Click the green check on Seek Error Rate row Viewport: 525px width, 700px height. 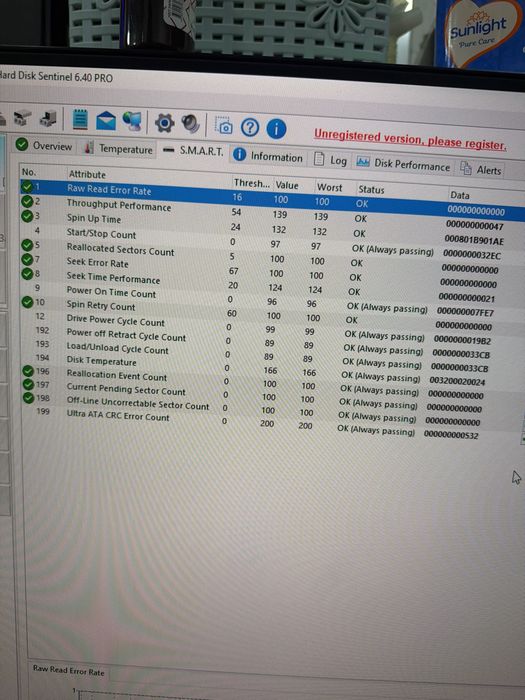(27, 259)
